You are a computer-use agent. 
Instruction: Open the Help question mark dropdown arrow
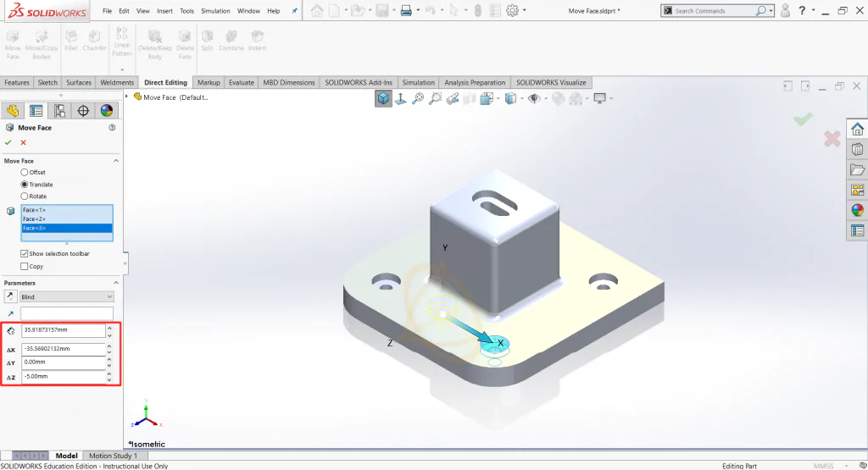coord(813,10)
